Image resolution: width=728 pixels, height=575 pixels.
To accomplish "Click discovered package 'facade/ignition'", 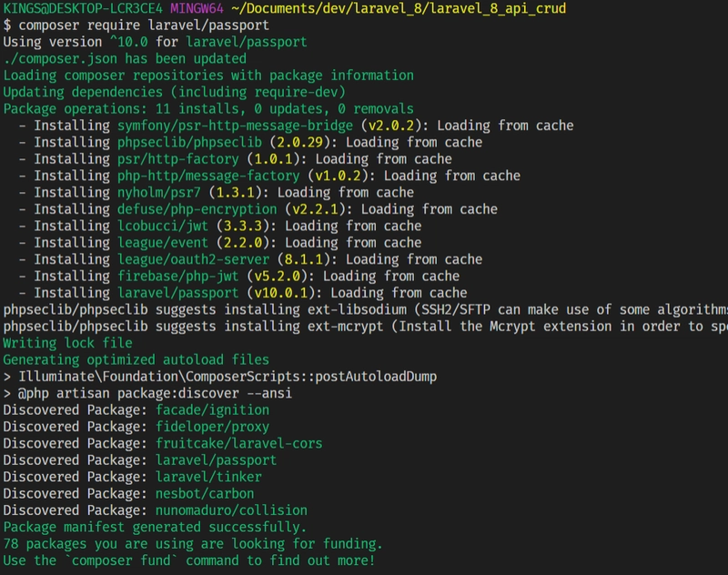I will [212, 409].
